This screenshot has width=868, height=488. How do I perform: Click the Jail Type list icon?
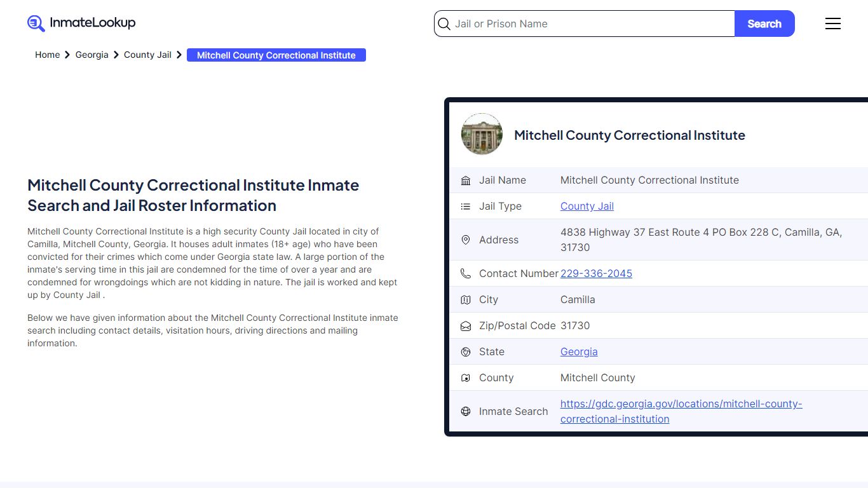point(466,207)
